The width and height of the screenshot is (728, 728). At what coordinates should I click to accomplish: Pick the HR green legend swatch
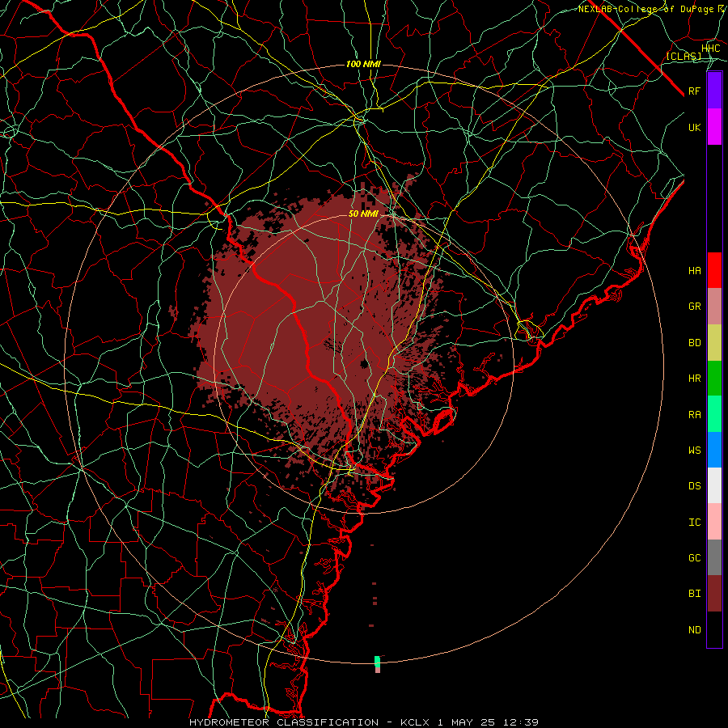click(x=714, y=379)
